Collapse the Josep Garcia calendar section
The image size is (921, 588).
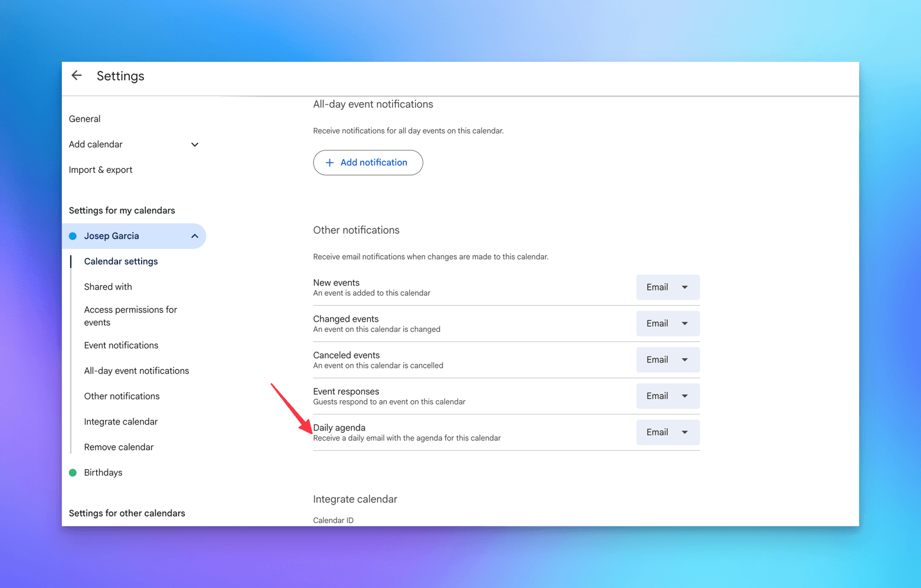tap(194, 236)
